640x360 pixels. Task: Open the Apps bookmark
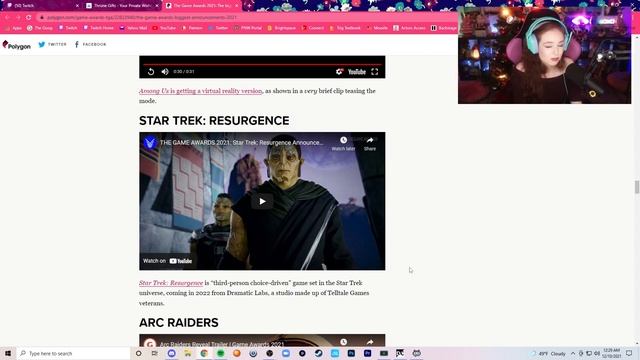point(13,28)
